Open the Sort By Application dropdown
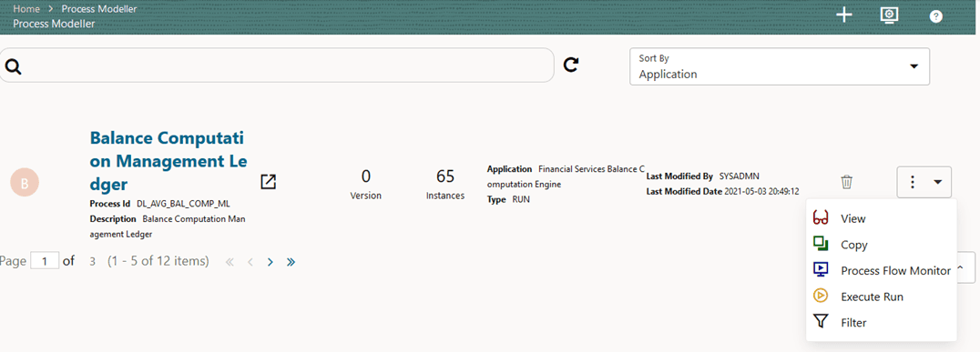Image resolution: width=980 pixels, height=352 pixels. (780, 66)
